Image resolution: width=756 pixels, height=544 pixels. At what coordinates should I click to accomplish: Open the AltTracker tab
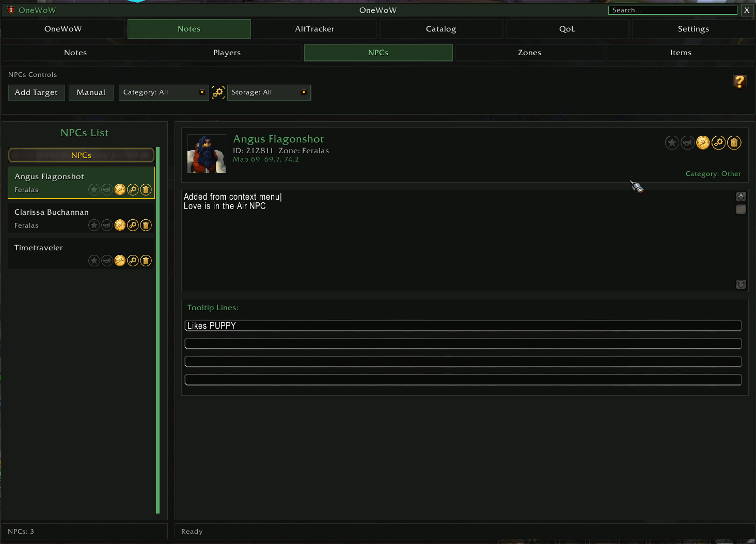[315, 29]
